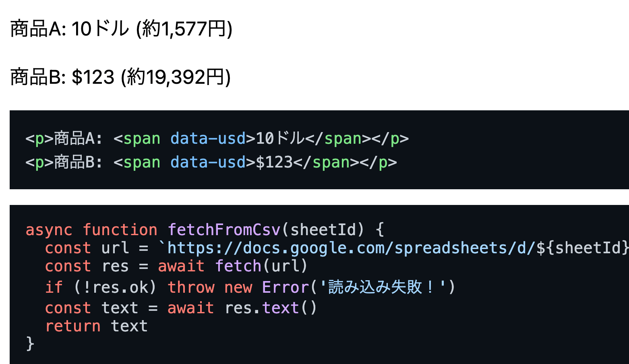629x364 pixels.
Task: Click the !res.ok condition
Action: pos(115,287)
